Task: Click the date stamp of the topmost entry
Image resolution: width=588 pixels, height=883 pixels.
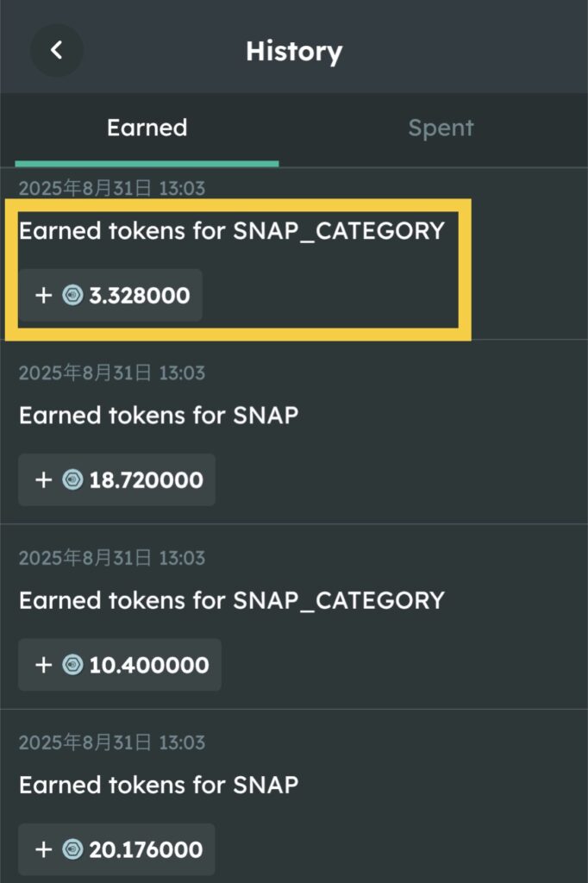Action: point(112,187)
